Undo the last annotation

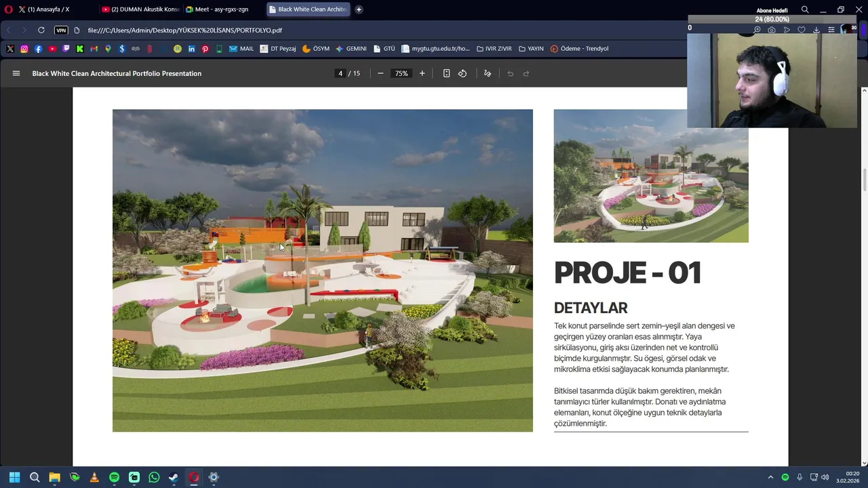pos(510,73)
